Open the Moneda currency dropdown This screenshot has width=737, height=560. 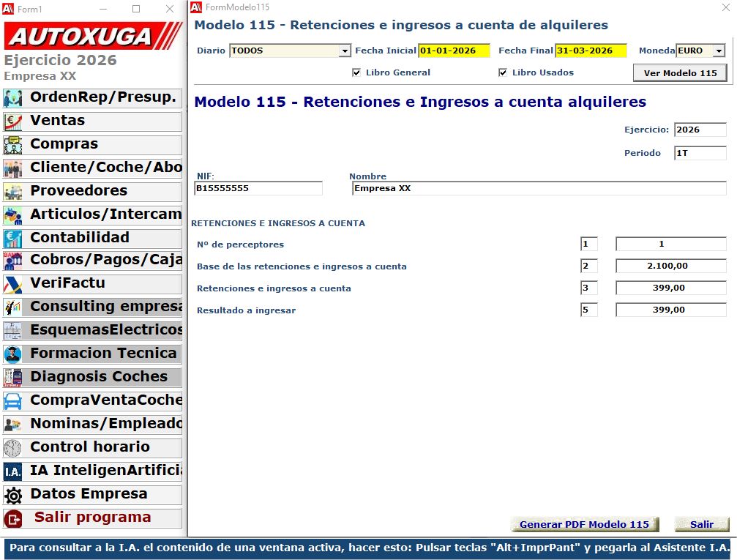[718, 51]
